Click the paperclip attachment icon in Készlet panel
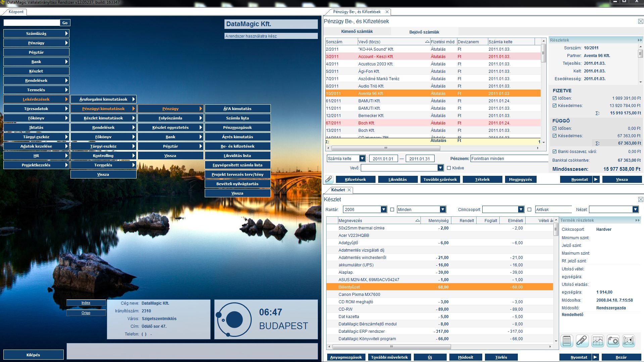 coord(582,341)
